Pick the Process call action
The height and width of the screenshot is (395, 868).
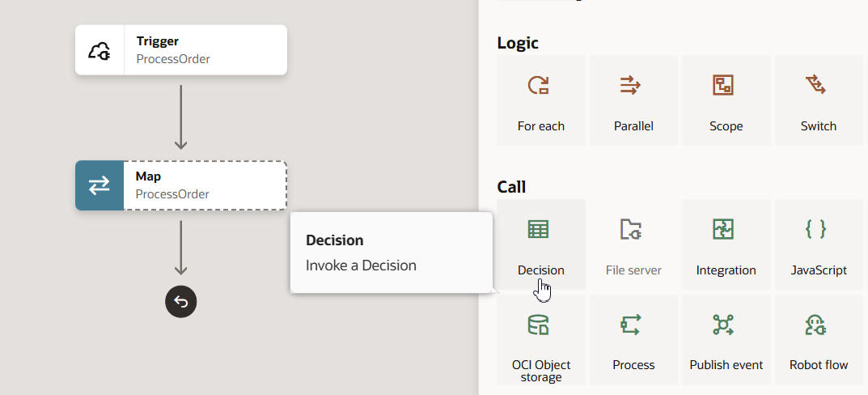pos(633,340)
